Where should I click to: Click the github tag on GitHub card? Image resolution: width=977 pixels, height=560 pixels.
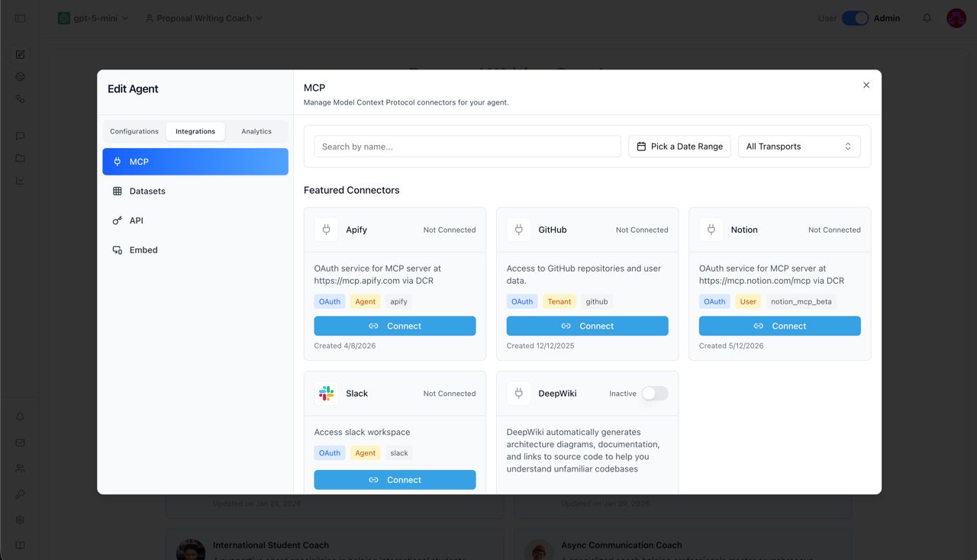pos(597,301)
